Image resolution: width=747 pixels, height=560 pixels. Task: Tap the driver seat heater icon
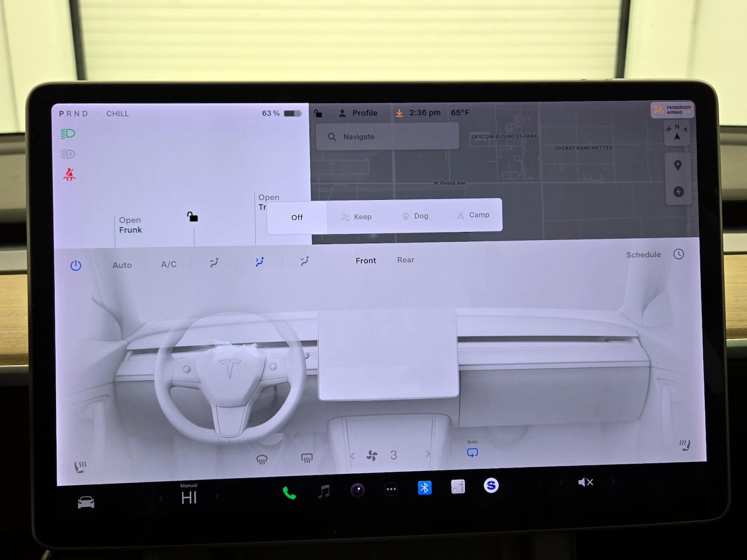tap(80, 467)
